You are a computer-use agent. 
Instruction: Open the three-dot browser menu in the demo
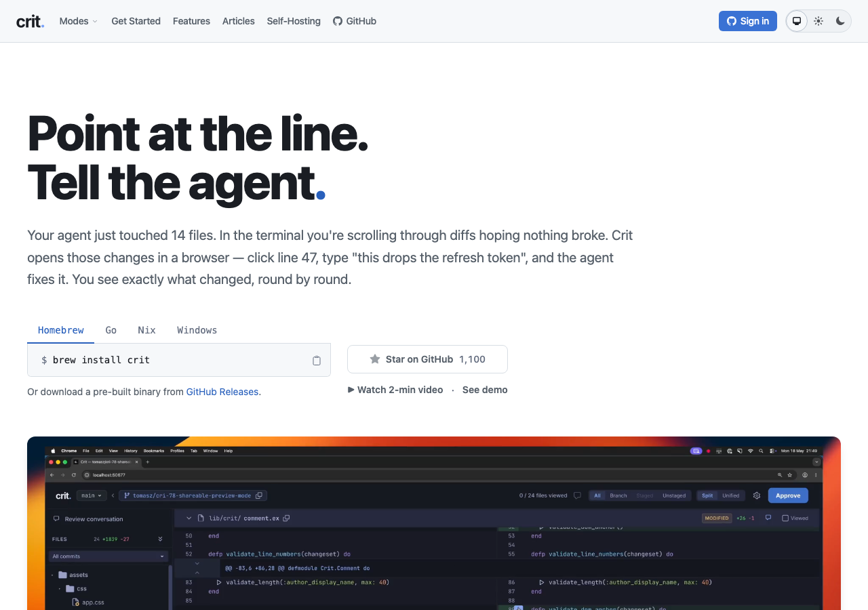pos(816,475)
